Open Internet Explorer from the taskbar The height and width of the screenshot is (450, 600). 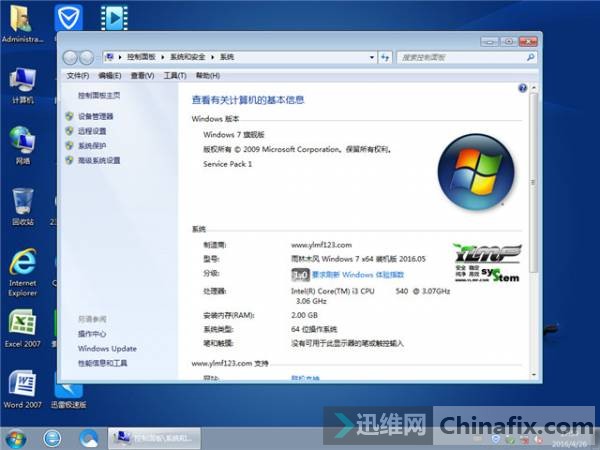pyautogui.click(x=52, y=439)
